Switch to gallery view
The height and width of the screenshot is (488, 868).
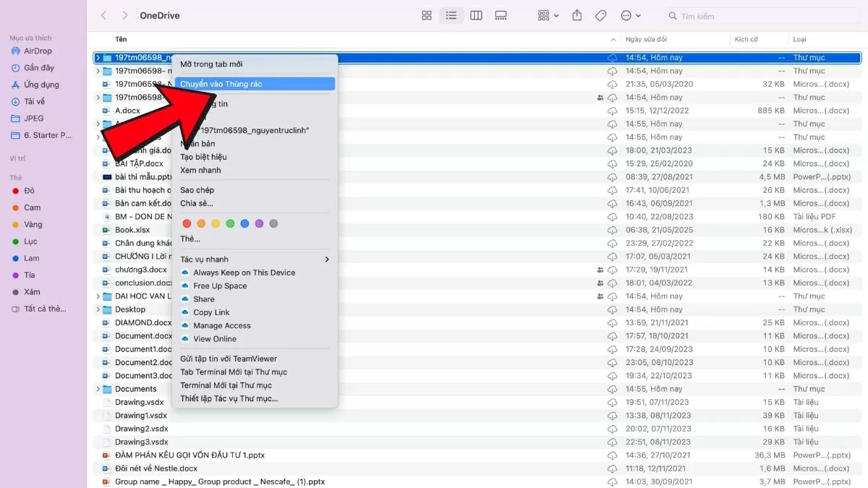(x=501, y=15)
